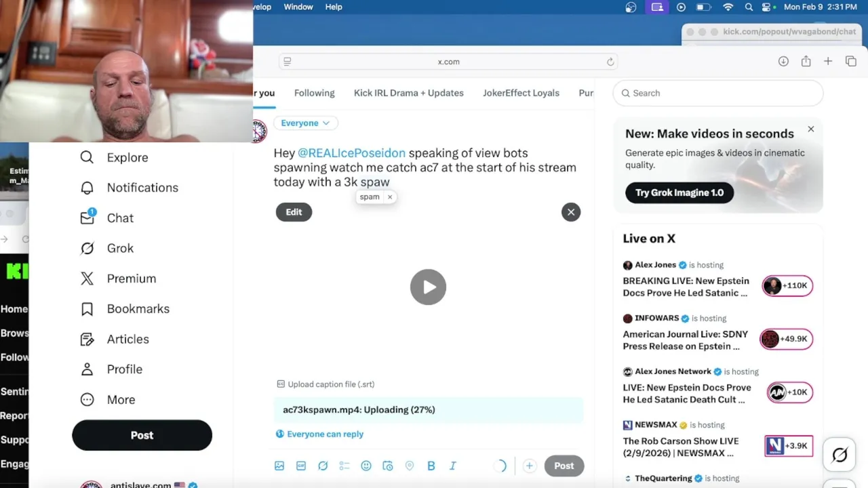
Task: Open the emoji picker
Action: [x=366, y=466]
